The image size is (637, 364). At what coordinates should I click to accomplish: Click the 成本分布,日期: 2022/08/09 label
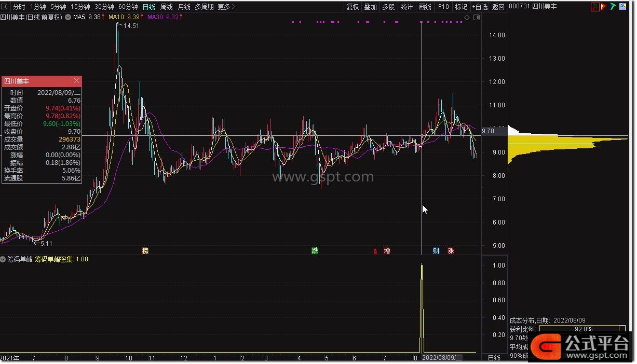pos(547,320)
